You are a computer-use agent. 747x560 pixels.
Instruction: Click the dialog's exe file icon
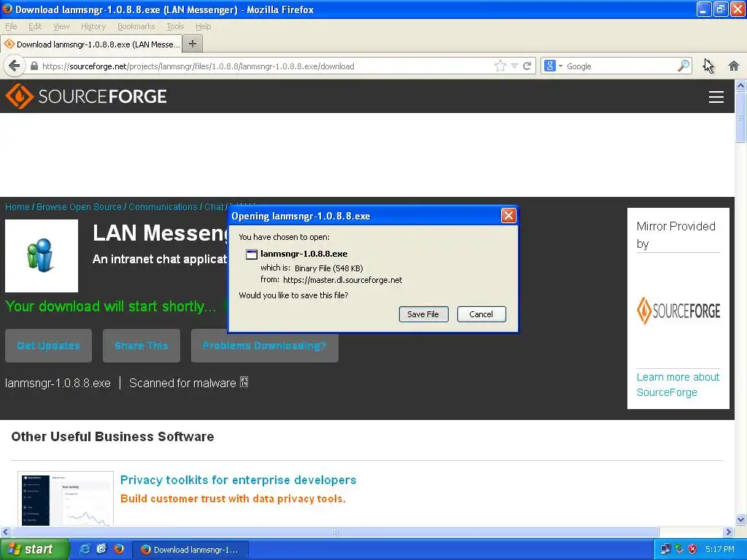pos(251,254)
